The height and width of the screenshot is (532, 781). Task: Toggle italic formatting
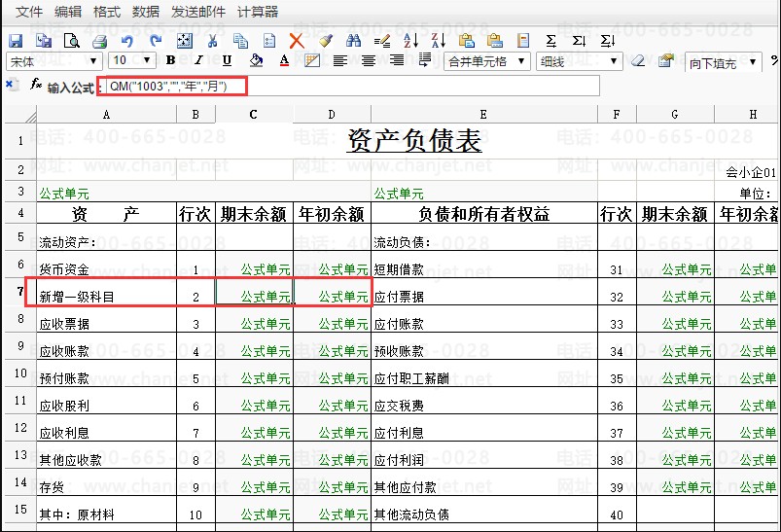pyautogui.click(x=198, y=60)
